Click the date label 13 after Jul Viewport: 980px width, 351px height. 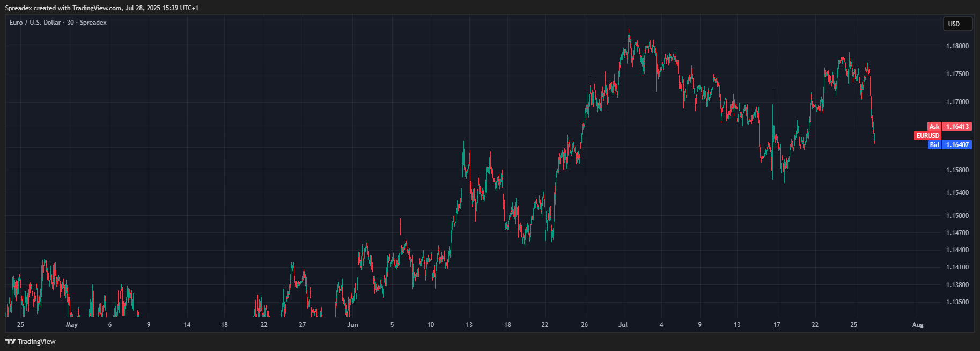pos(737,325)
